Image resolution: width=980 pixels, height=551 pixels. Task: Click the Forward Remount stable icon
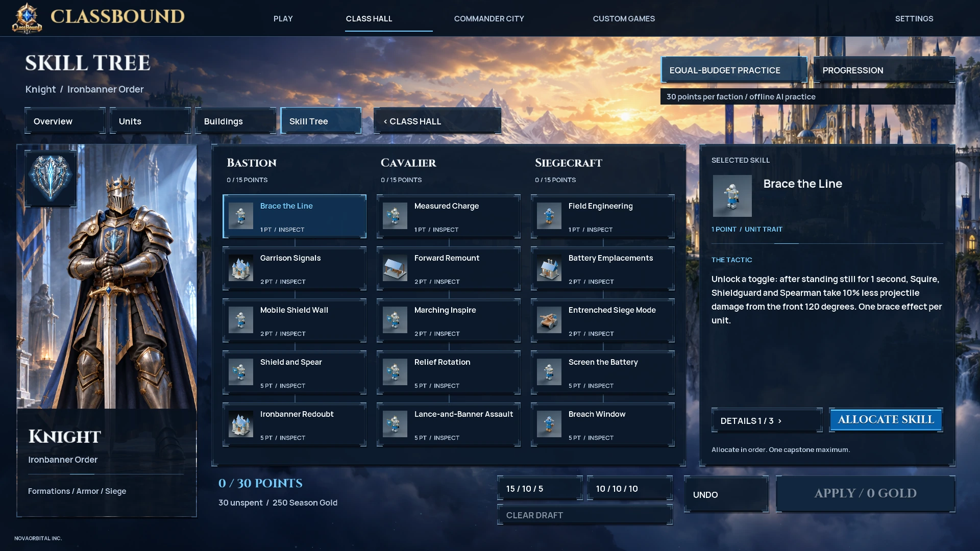pyautogui.click(x=395, y=268)
